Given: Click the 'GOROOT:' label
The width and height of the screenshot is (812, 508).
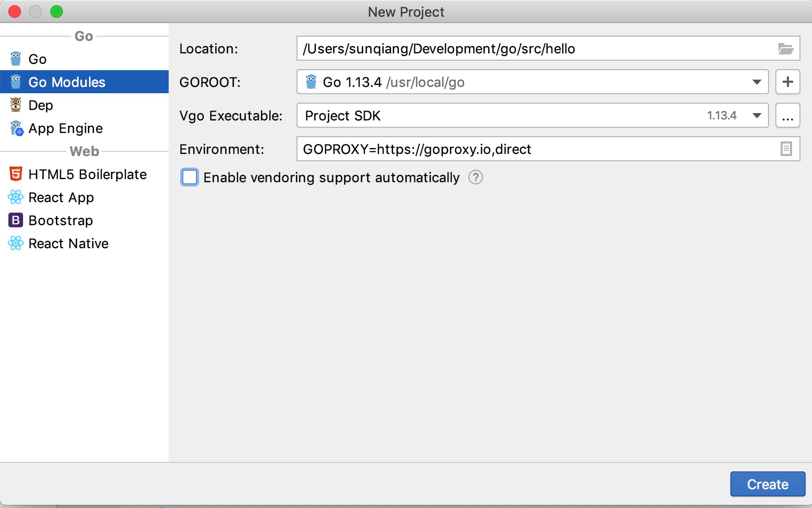Looking at the screenshot, I should click(x=210, y=82).
